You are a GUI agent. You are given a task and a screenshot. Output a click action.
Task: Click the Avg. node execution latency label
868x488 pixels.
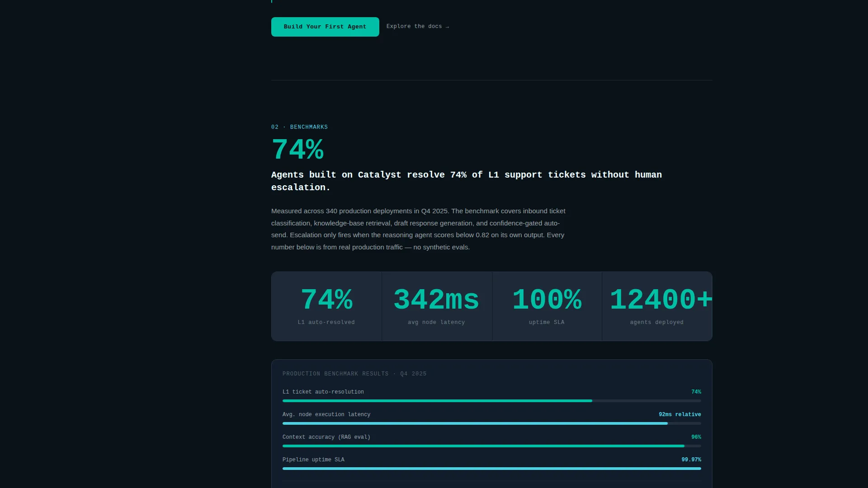[326, 414]
